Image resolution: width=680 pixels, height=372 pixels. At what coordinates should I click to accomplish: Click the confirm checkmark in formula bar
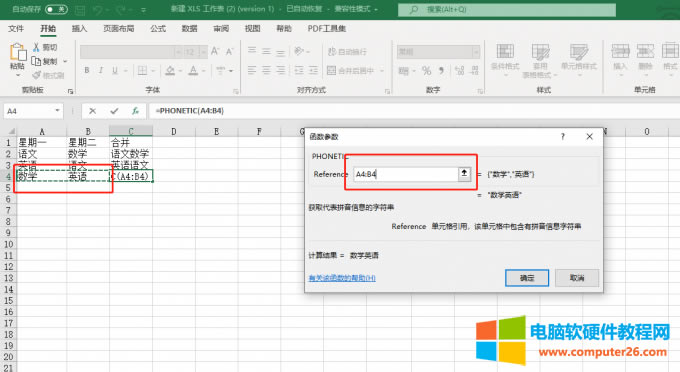click(x=114, y=111)
